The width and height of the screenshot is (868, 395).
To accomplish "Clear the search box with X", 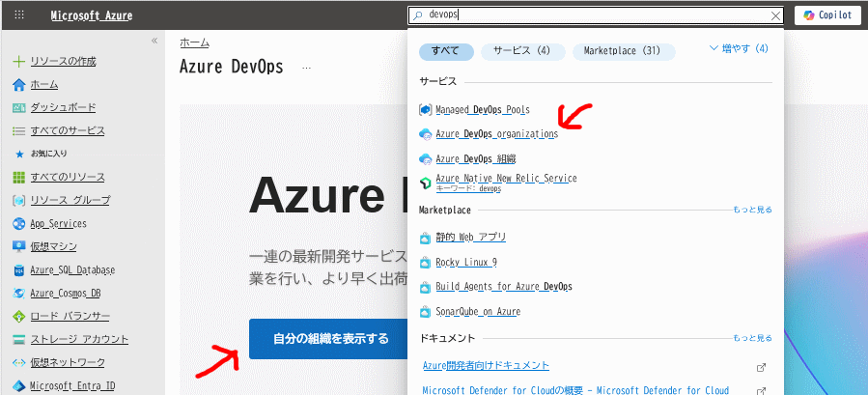I will [x=776, y=15].
